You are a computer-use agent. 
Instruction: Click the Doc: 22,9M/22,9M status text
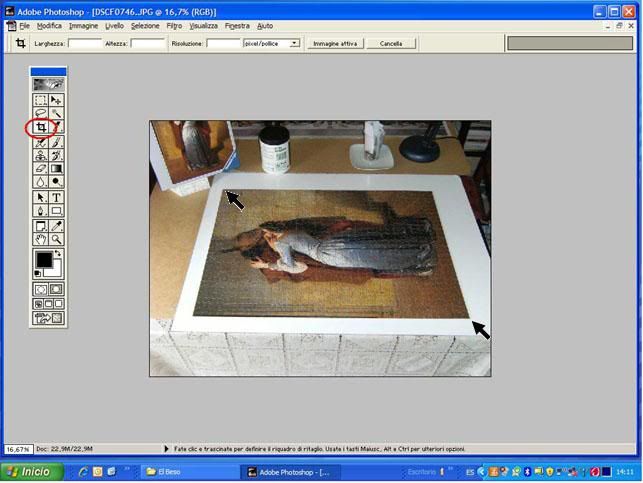64,449
